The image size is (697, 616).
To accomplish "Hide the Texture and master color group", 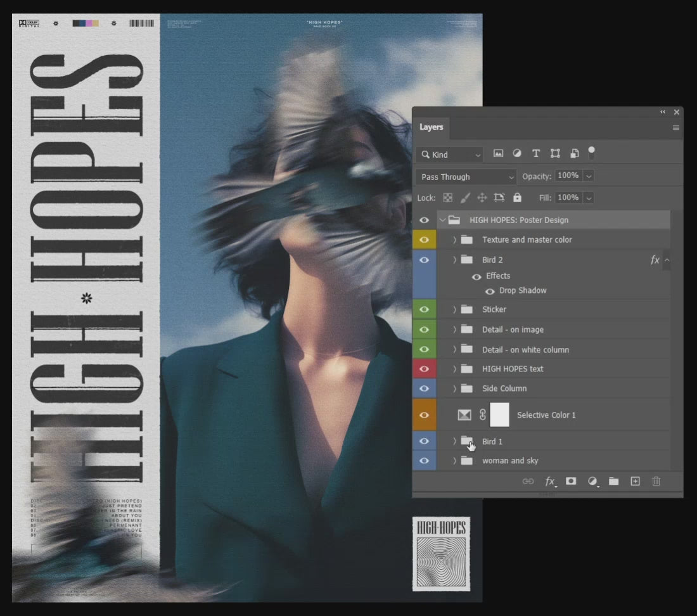I will point(424,240).
